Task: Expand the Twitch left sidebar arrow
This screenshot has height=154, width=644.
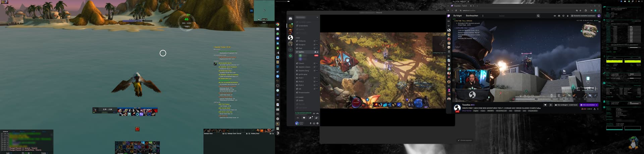Action: pos(449,21)
